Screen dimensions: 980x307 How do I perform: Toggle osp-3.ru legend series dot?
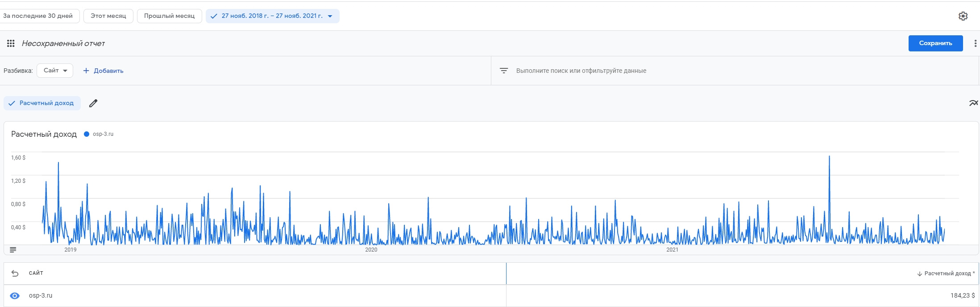87,134
